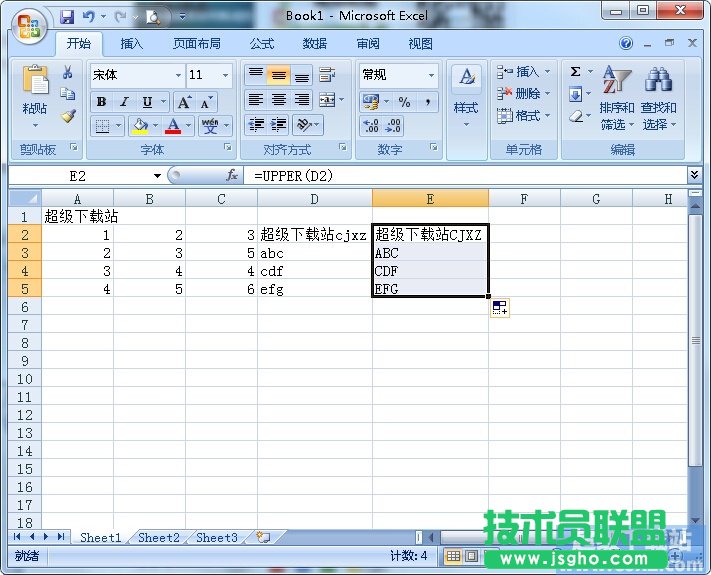This screenshot has width=711, height=575.
Task: Toggle Italic formatting
Action: (x=124, y=102)
